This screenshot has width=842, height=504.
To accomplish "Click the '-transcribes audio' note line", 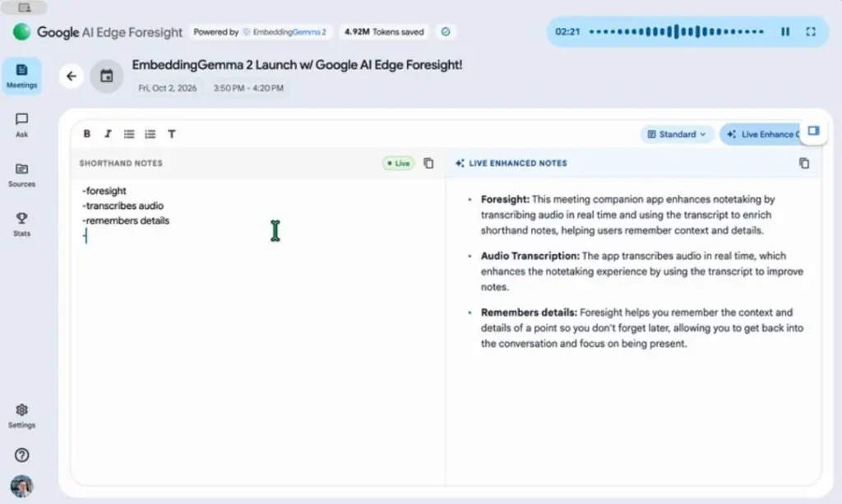I will (x=123, y=206).
